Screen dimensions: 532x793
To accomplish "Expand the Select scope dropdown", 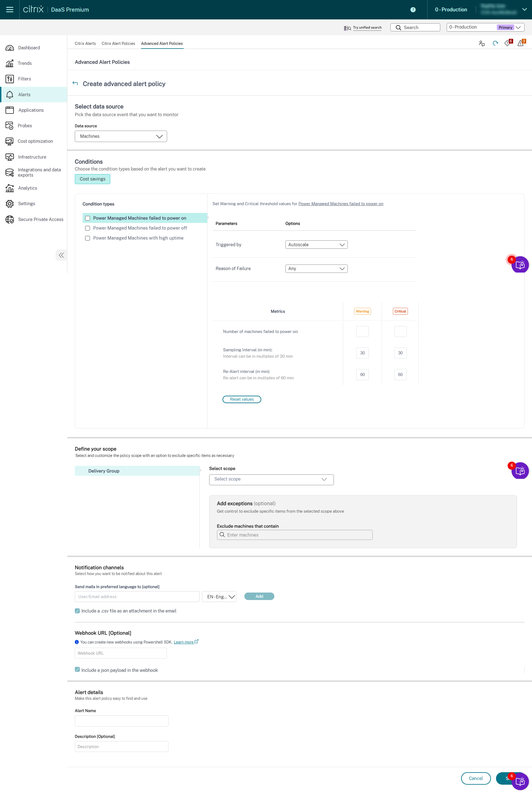I will coord(271,479).
